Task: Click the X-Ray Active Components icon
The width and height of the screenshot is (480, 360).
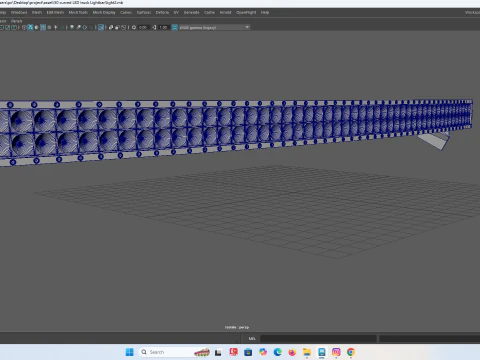Action: (117, 27)
